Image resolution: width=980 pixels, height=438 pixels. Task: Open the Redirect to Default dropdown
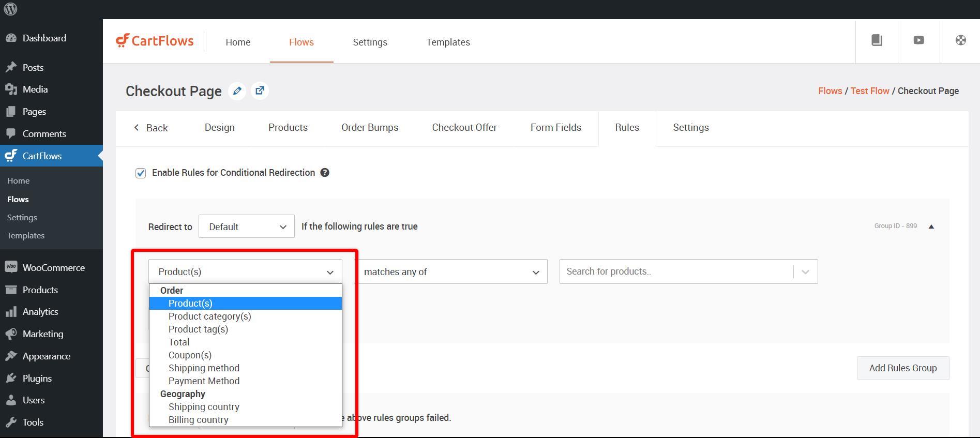[x=246, y=226]
